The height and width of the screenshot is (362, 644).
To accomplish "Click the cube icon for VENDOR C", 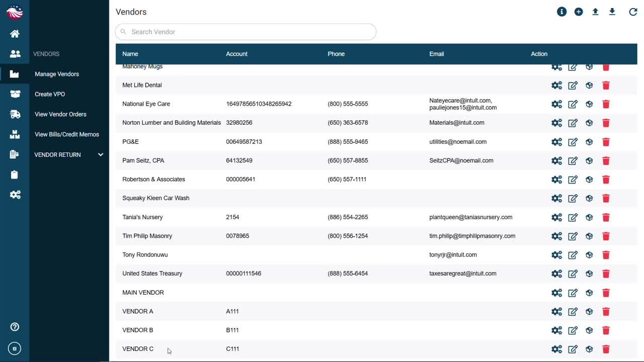I will coord(589,349).
